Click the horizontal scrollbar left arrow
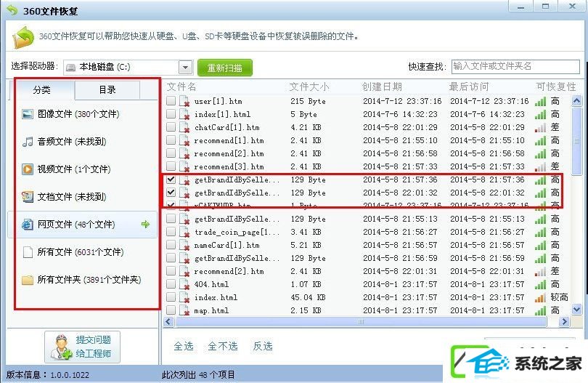The image size is (588, 383). 168,322
